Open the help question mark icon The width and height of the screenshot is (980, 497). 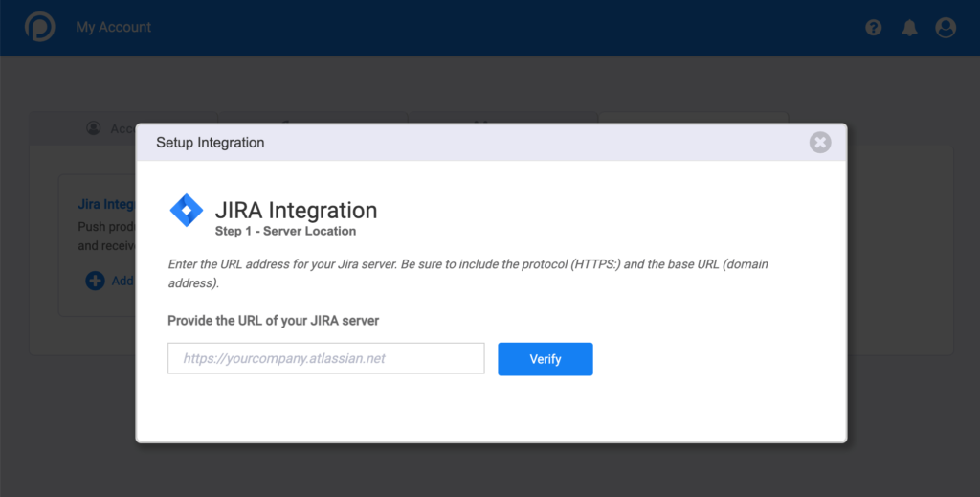point(873,28)
